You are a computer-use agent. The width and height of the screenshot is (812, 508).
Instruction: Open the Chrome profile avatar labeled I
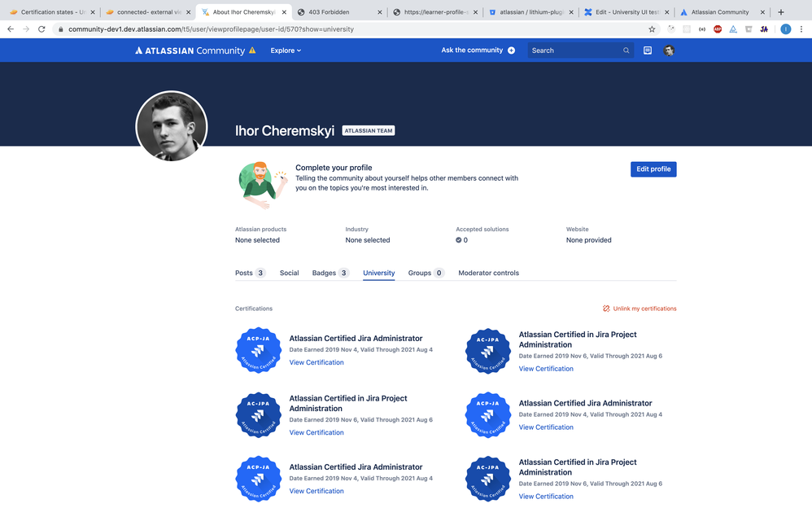[x=786, y=29]
